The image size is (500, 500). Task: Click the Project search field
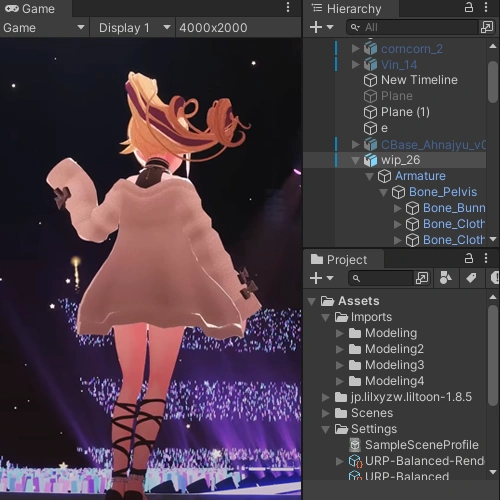click(381, 278)
